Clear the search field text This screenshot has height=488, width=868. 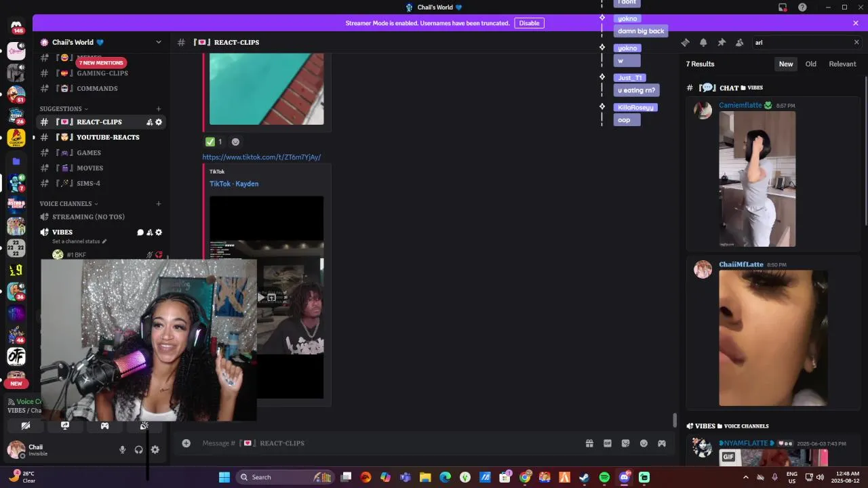(856, 42)
